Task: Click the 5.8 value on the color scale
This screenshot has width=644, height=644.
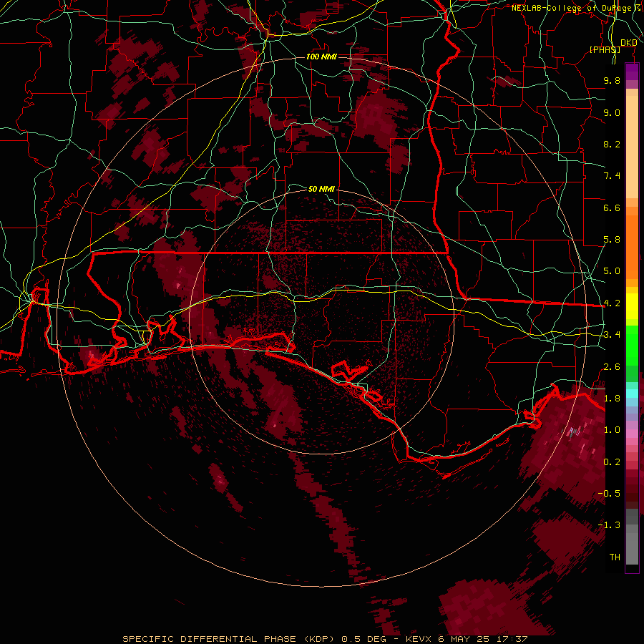Action: (x=612, y=240)
